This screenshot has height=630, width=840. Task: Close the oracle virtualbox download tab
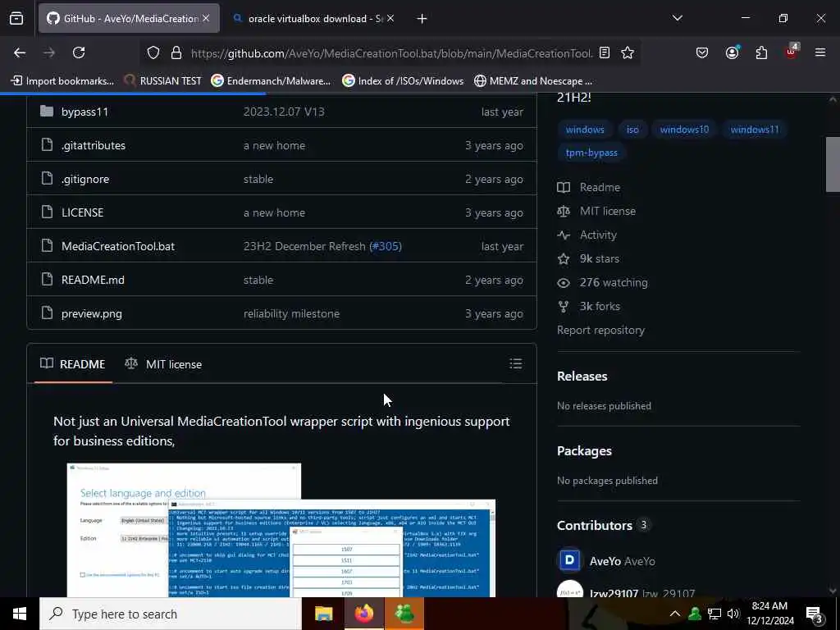click(x=390, y=18)
